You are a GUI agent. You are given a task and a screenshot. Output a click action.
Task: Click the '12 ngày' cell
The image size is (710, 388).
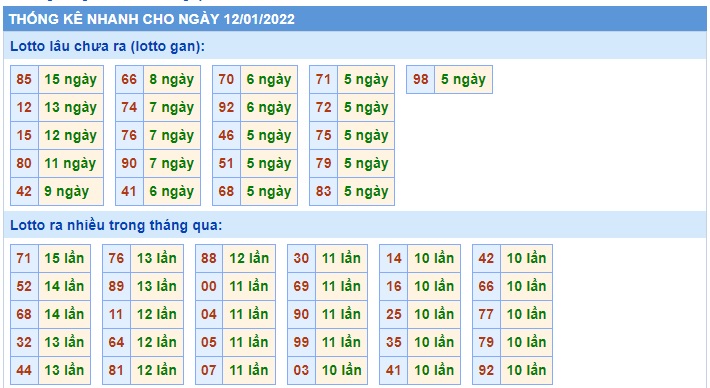pos(71,135)
